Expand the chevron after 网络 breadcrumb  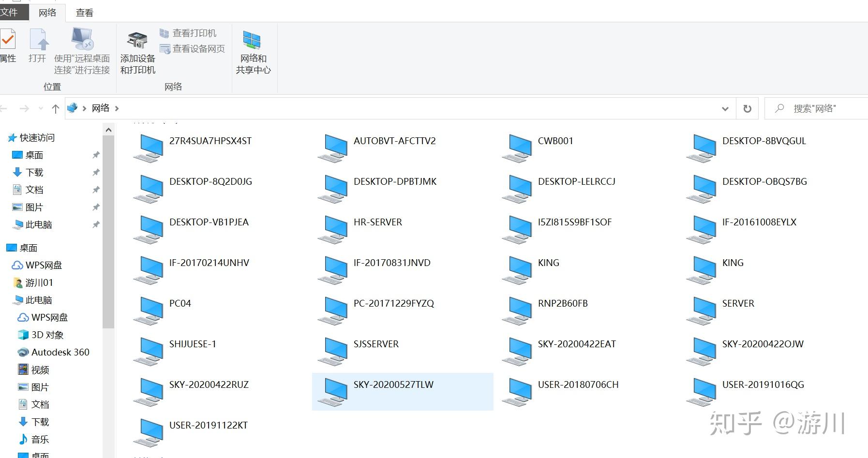point(117,108)
